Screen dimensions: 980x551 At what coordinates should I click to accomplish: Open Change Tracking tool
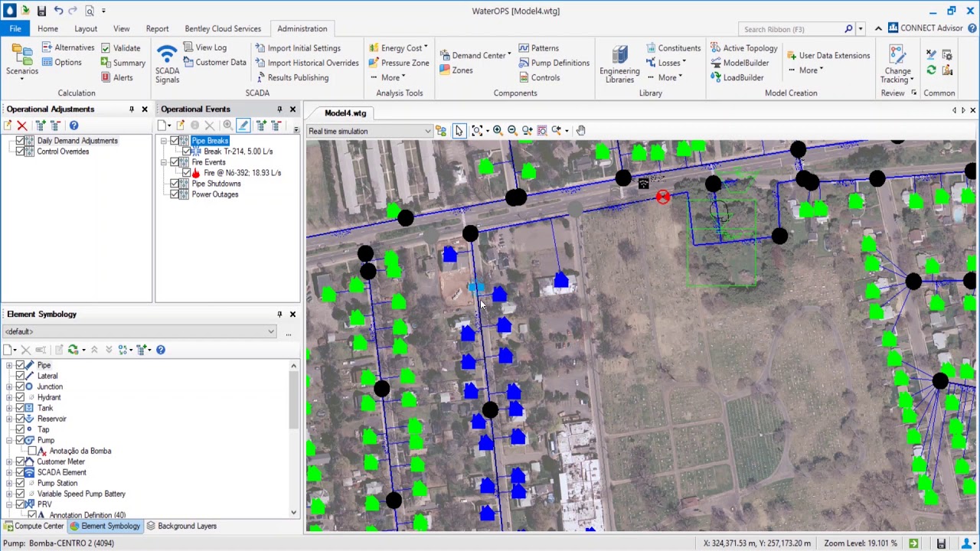click(x=897, y=64)
